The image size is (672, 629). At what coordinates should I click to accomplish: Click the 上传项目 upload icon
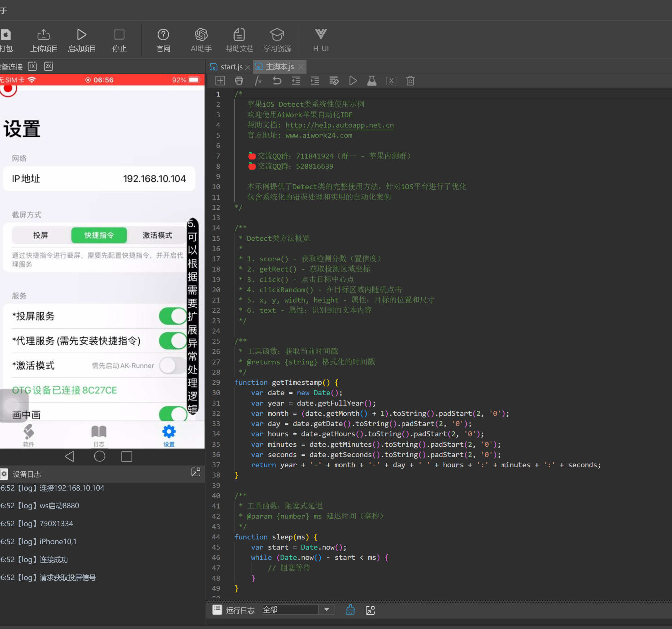pos(44,34)
